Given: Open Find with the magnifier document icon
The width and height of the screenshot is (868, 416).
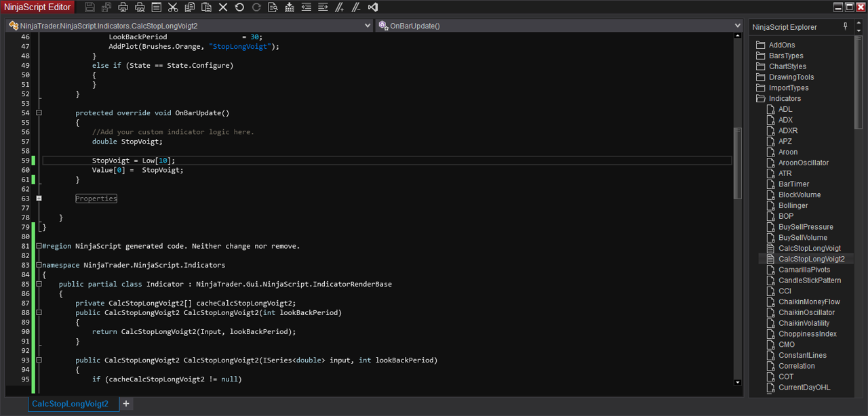Looking at the screenshot, I should pos(273,7).
